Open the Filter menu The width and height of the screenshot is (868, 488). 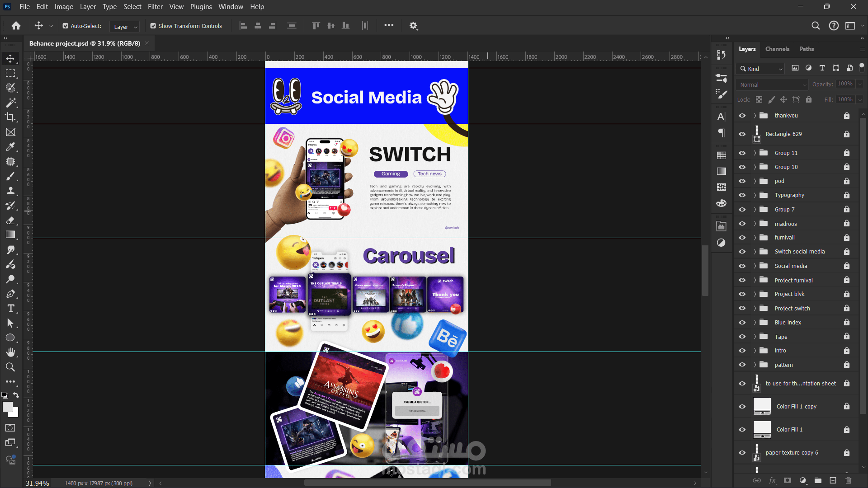click(x=155, y=7)
